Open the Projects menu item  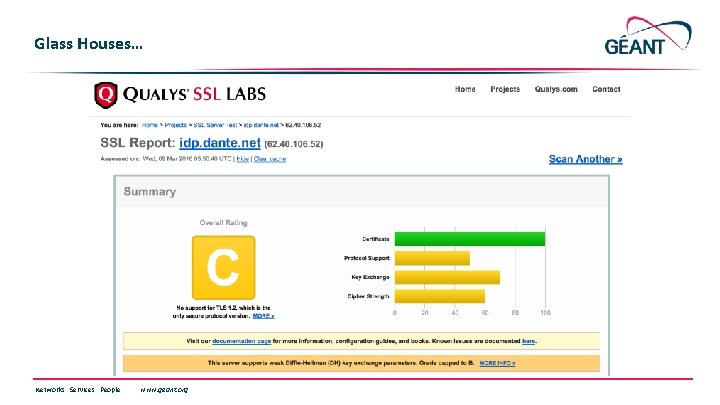[x=505, y=89]
